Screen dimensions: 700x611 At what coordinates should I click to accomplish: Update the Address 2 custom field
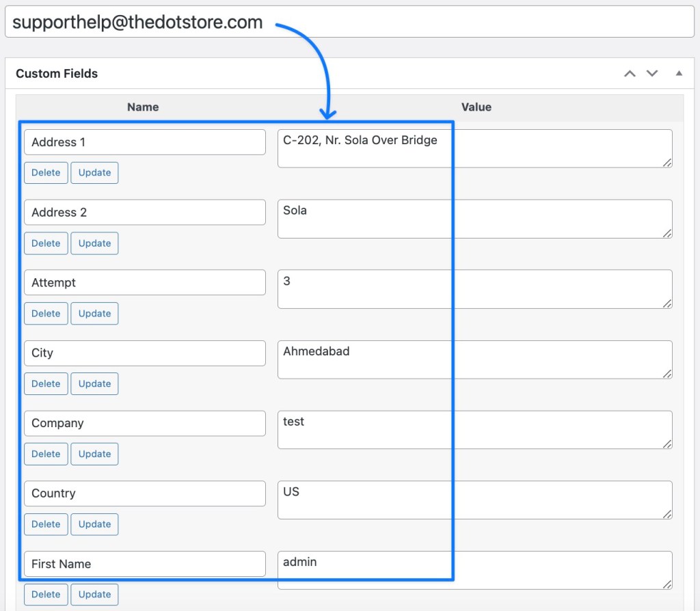click(x=94, y=243)
